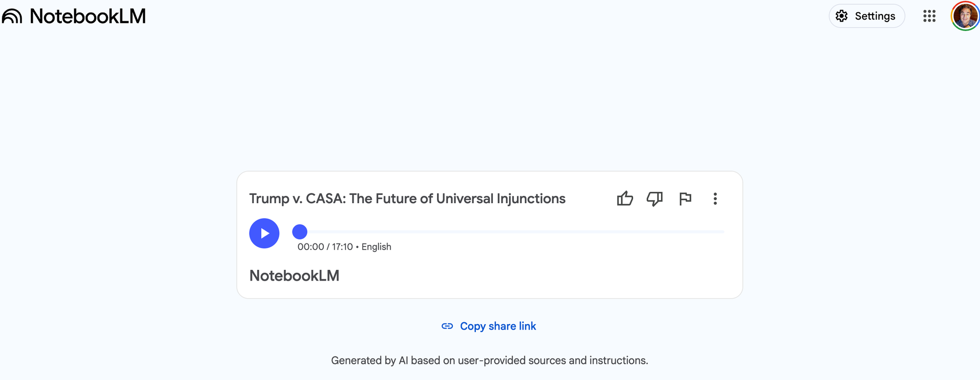This screenshot has height=380, width=980.
Task: Click the NotebookLM author label in the card
Action: coord(294,276)
